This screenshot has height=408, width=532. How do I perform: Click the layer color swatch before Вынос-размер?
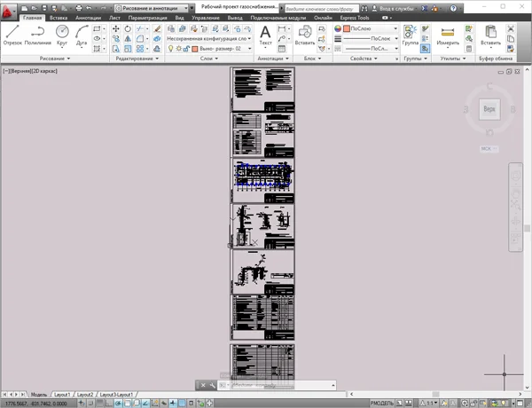point(195,49)
